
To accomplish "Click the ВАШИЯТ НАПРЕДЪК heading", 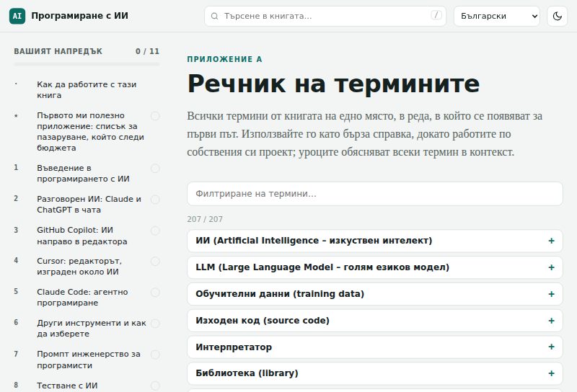I will tap(58, 51).
